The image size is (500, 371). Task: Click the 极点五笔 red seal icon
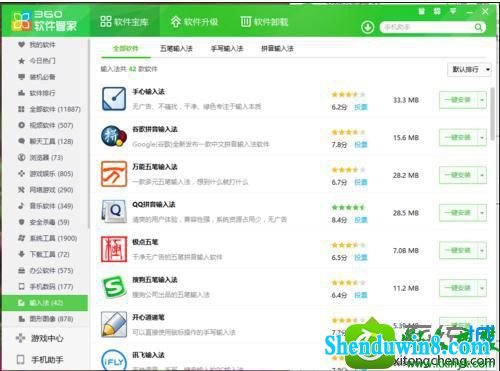[x=114, y=249]
